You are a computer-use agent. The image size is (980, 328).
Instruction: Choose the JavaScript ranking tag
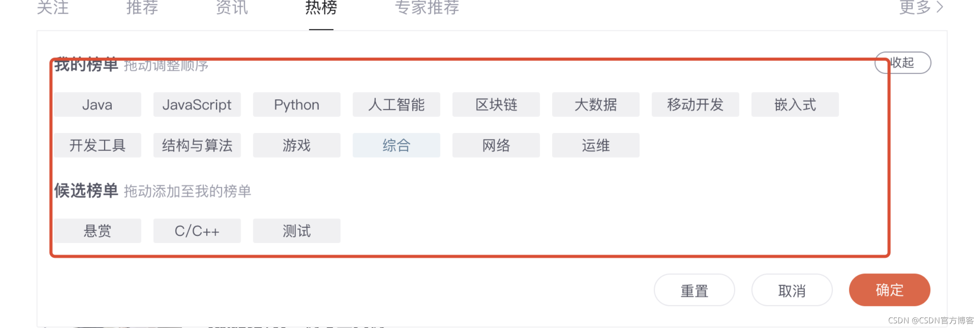coord(197,104)
